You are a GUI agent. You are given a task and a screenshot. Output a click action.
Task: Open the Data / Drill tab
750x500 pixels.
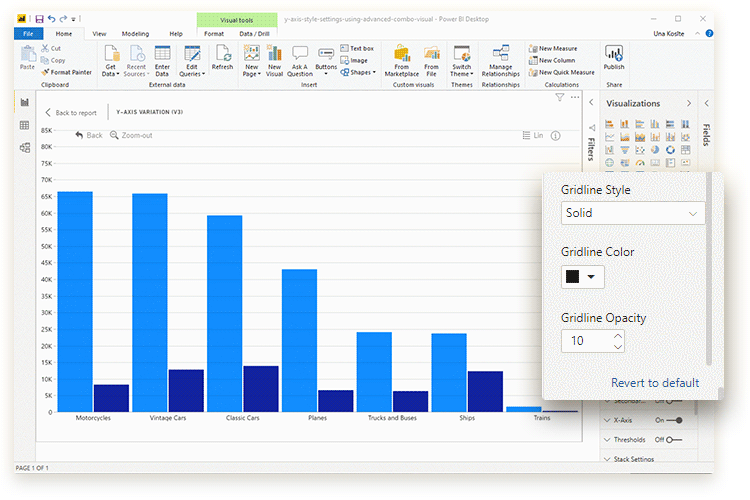pos(254,34)
